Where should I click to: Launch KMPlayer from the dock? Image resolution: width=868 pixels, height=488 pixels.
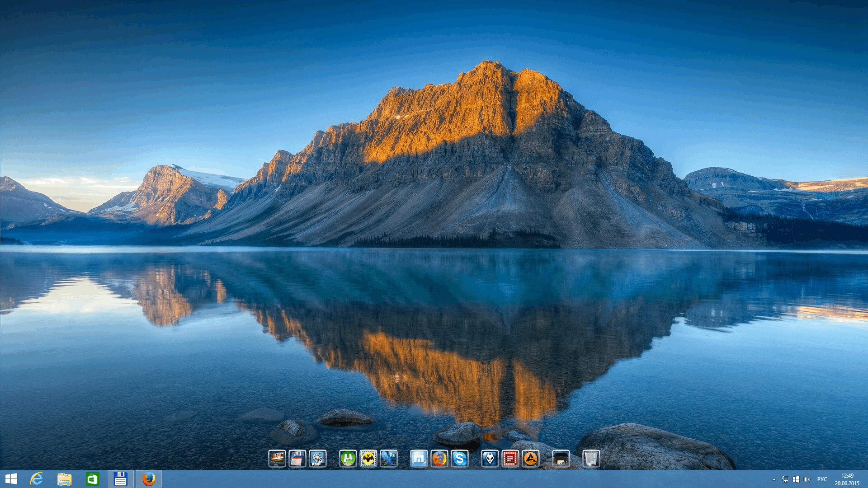(x=317, y=459)
